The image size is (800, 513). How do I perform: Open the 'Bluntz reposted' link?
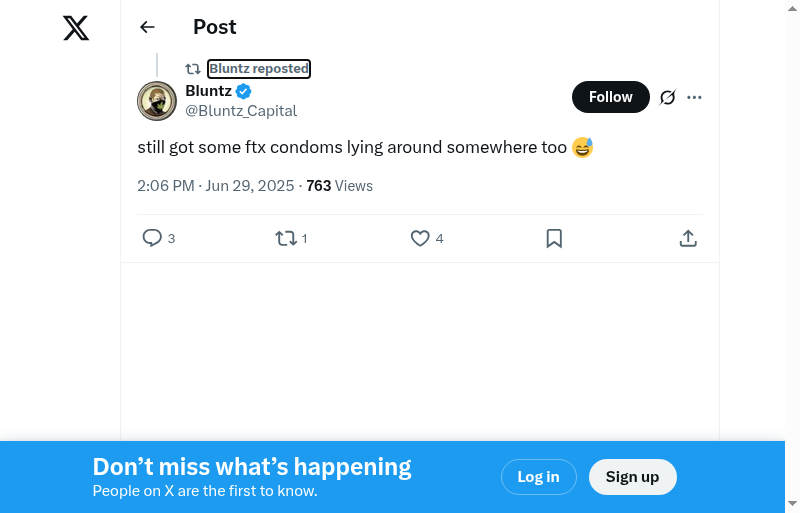[259, 69]
